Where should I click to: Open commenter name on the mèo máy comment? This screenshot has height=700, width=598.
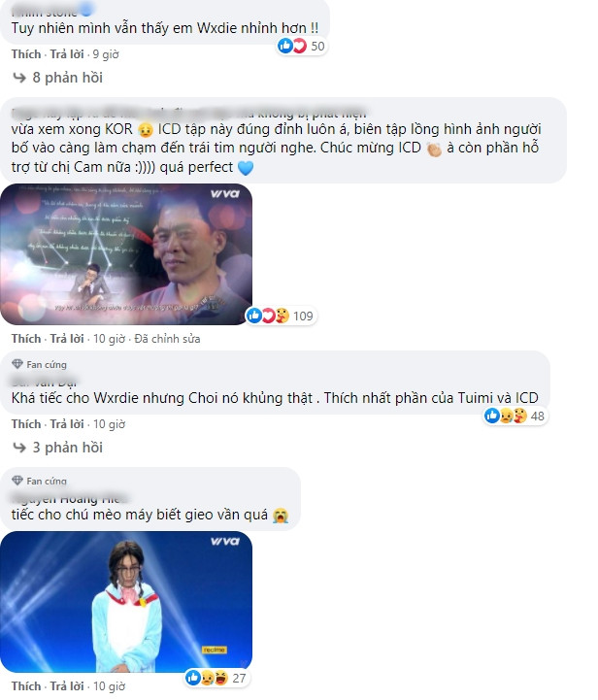click(69, 498)
